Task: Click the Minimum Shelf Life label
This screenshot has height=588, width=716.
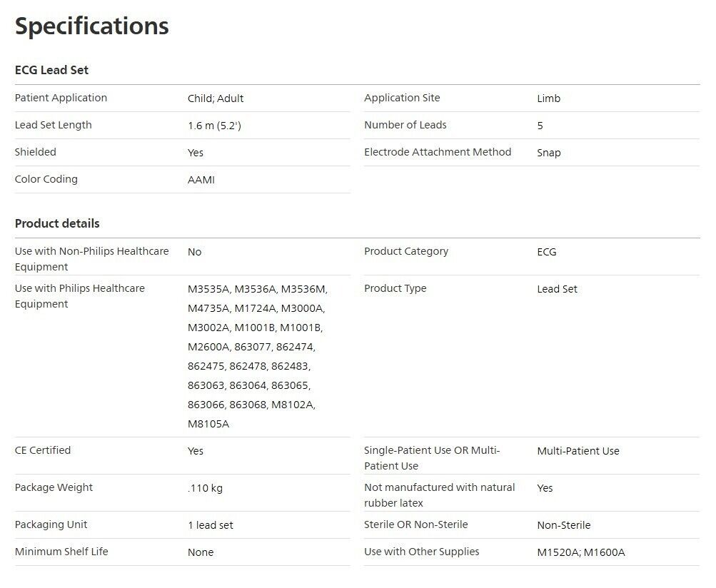Action: click(x=61, y=551)
